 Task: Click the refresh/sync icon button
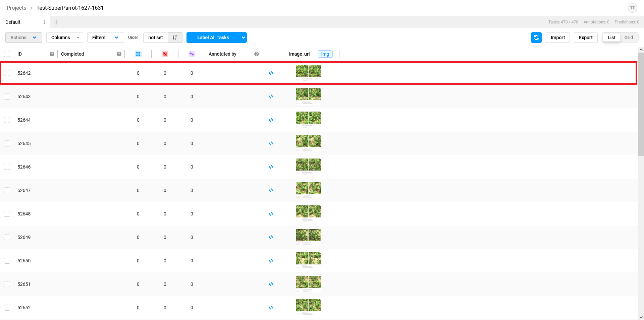tap(536, 38)
